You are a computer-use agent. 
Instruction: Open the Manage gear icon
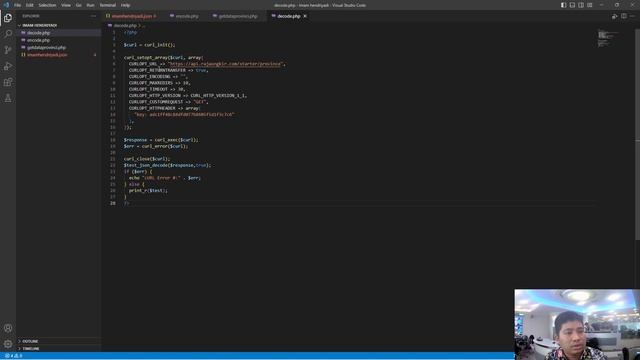[x=8, y=344]
